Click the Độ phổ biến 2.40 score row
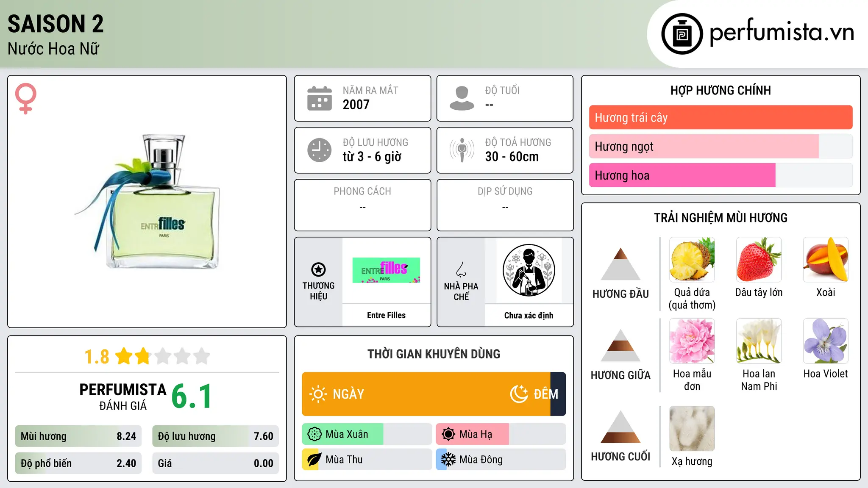 tap(78, 463)
